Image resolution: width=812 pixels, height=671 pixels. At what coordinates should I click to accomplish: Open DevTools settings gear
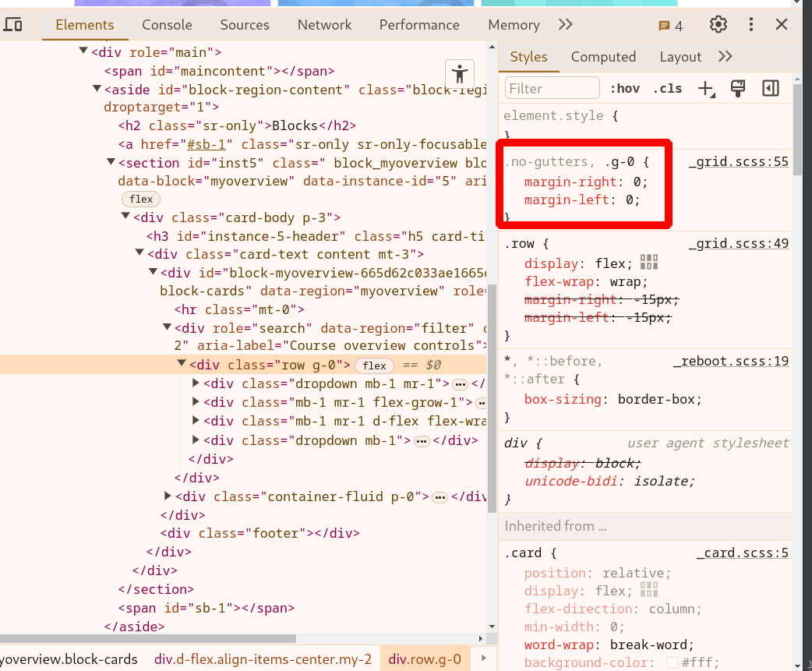pyautogui.click(x=718, y=24)
